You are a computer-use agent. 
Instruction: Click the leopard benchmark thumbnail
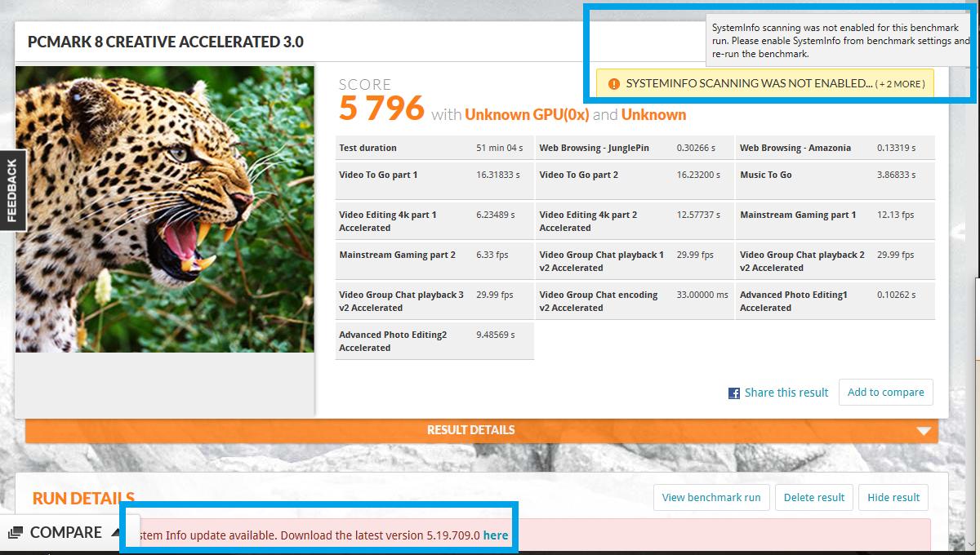click(164, 210)
